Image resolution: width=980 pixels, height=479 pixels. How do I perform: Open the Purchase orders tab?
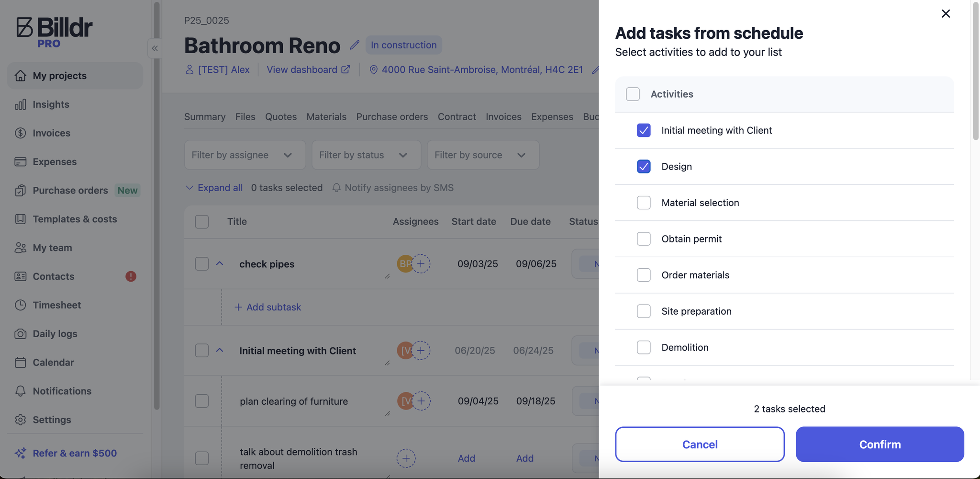pos(392,117)
